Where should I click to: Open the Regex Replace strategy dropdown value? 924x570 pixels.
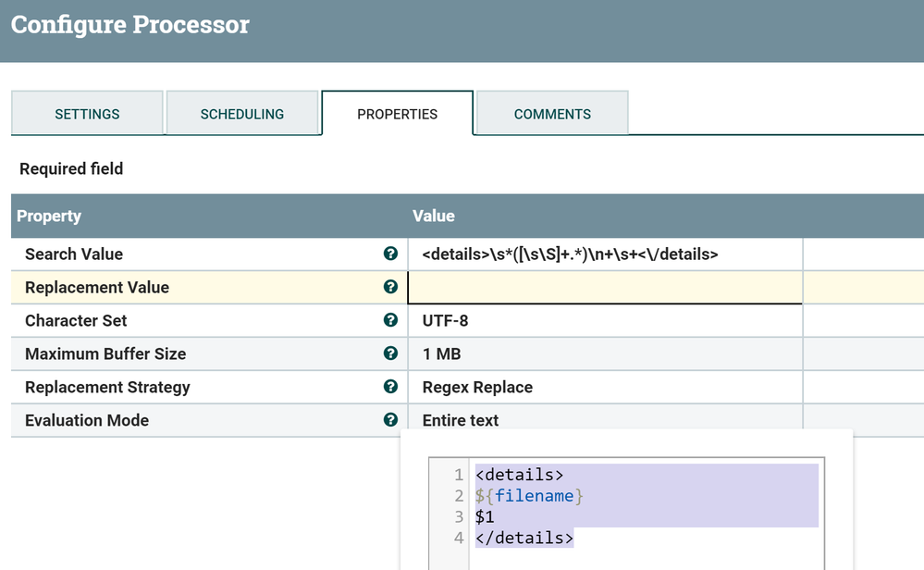477,388
